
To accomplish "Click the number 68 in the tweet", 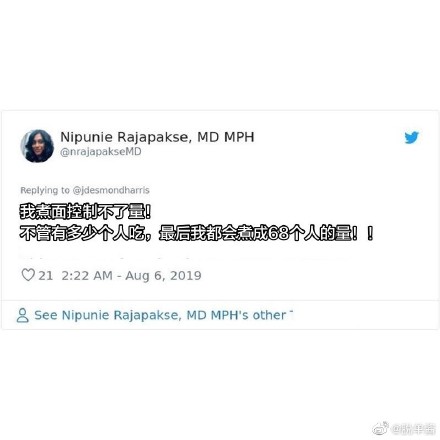I will click(278, 234).
